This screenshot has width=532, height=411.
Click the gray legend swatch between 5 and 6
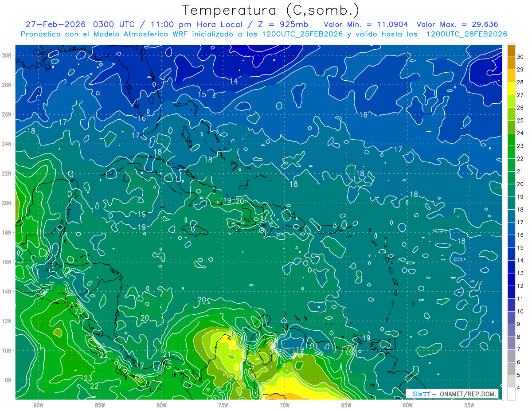pyautogui.click(x=511, y=368)
